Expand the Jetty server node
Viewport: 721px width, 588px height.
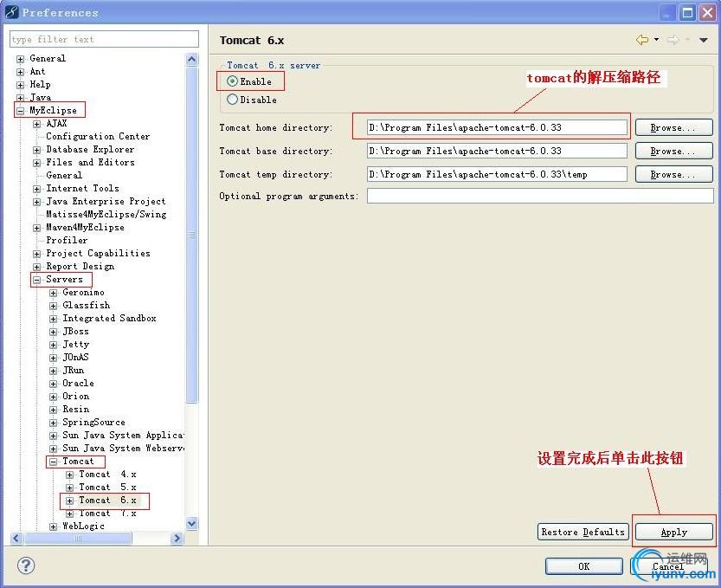(x=54, y=345)
